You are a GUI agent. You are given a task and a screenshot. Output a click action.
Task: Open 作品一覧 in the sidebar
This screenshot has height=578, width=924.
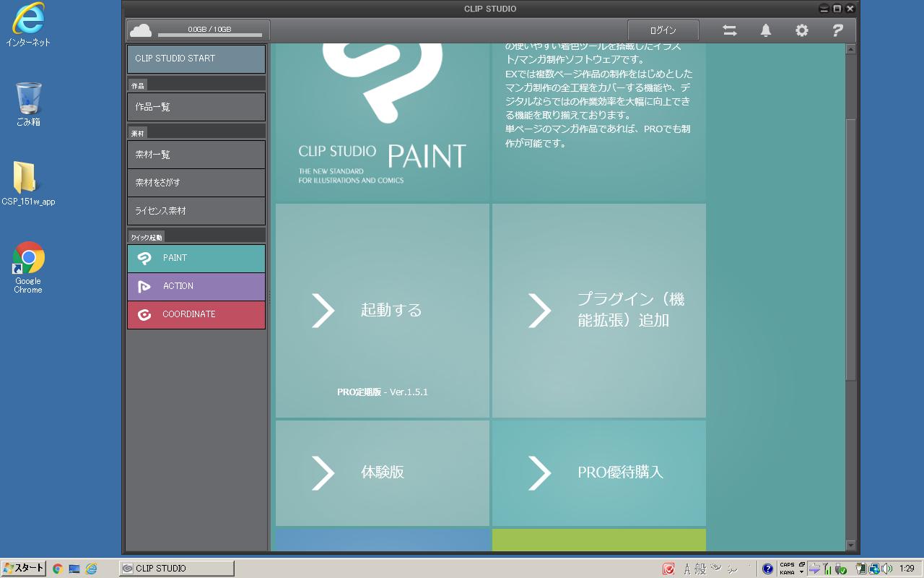(x=196, y=107)
